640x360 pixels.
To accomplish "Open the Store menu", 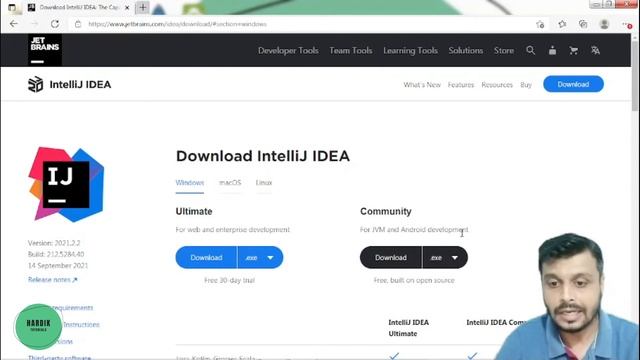I will (504, 50).
